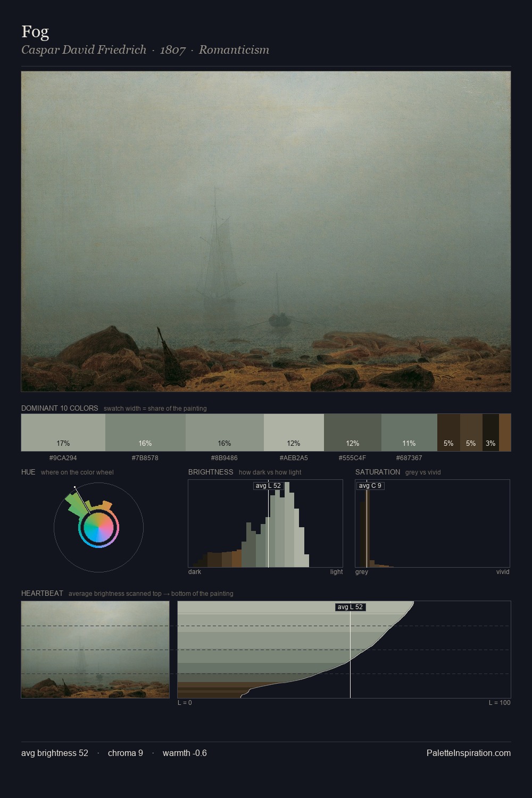Click the 'avg L 52' marker in Heartbeat chart
Image resolution: width=532 pixels, height=798 pixels.
[350, 607]
